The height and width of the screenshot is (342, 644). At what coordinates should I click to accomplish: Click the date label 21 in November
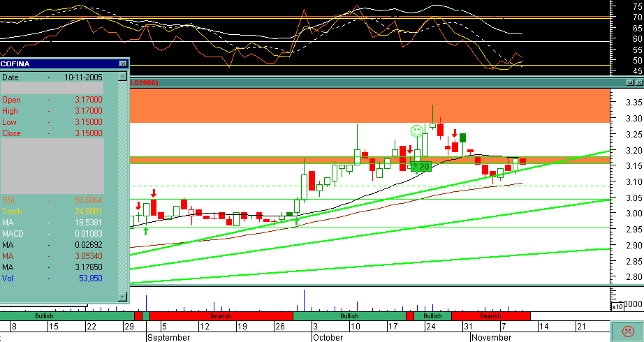tap(581, 327)
